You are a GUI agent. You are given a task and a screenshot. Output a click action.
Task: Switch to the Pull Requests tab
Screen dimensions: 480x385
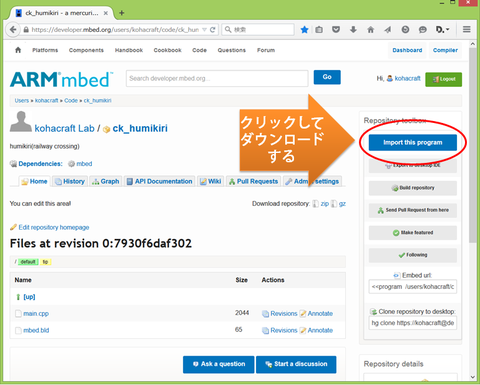[x=253, y=181]
